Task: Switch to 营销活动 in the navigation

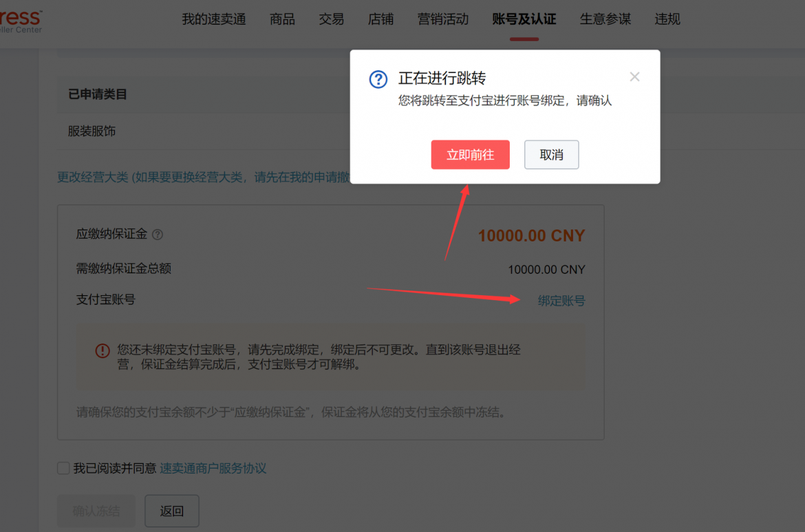Action: [443, 19]
